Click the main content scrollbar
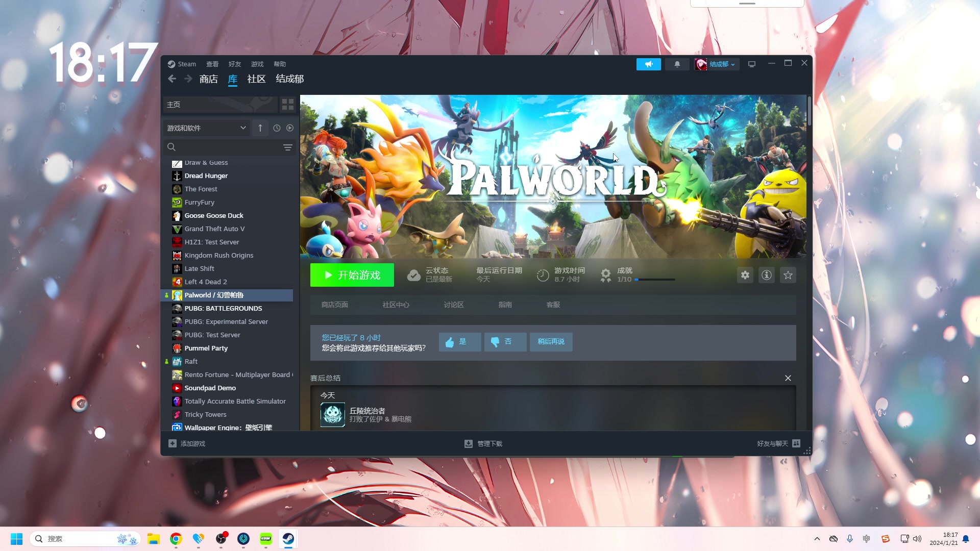This screenshot has height=551, width=980. [x=809, y=111]
